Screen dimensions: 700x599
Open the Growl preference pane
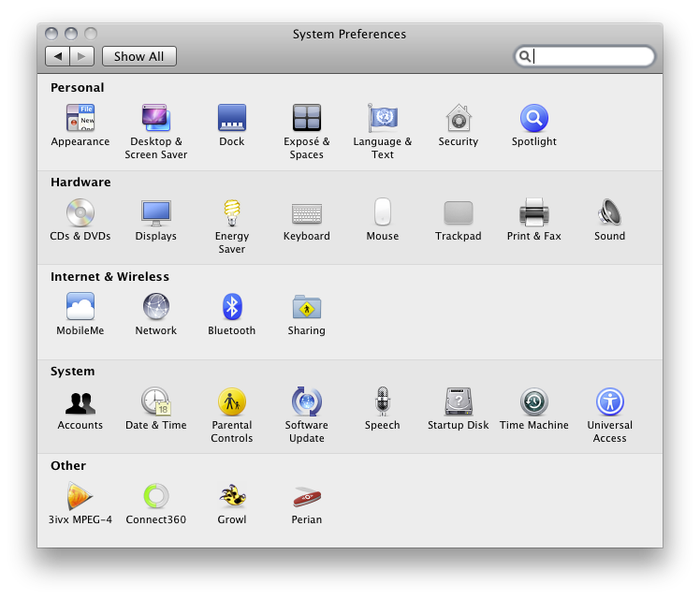tap(231, 496)
